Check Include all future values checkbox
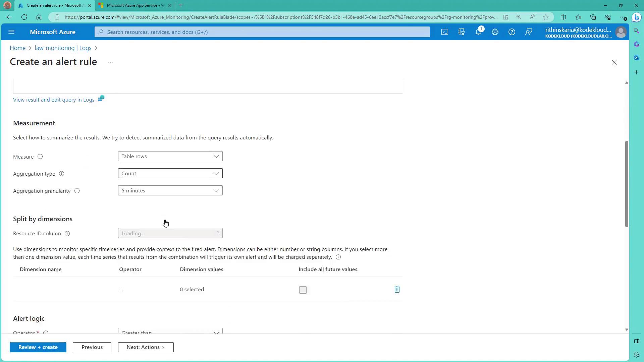644x362 pixels. tap(303, 290)
